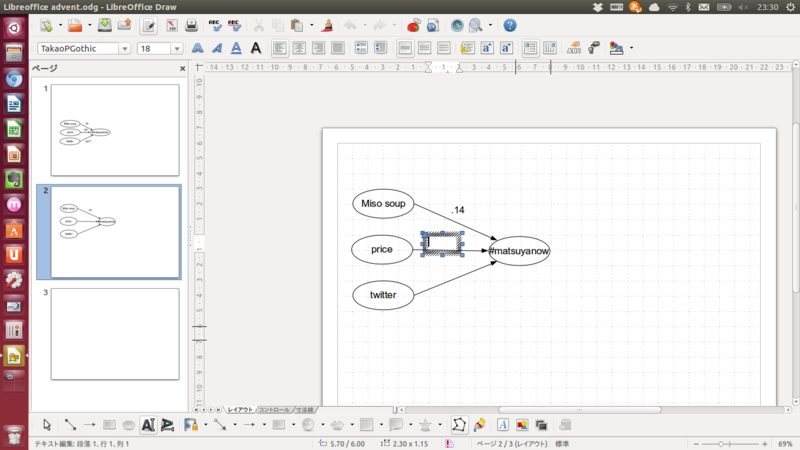This screenshot has height=450, width=800.
Task: Expand stars shapes dropdown arrow
Action: pos(440,424)
